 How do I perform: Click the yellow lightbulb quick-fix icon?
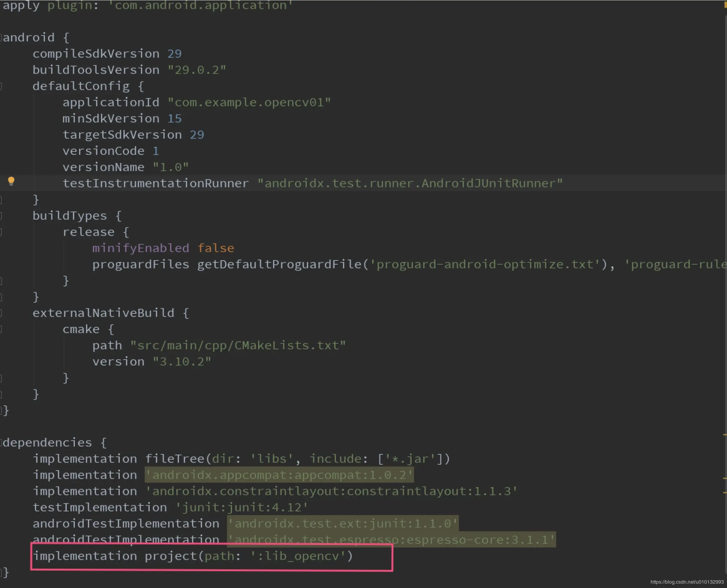click(11, 181)
